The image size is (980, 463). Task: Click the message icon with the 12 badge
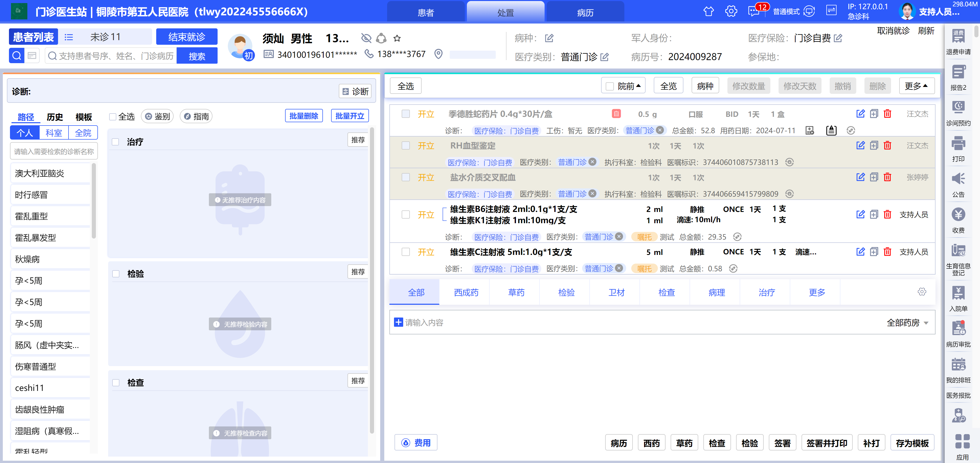[x=754, y=12]
